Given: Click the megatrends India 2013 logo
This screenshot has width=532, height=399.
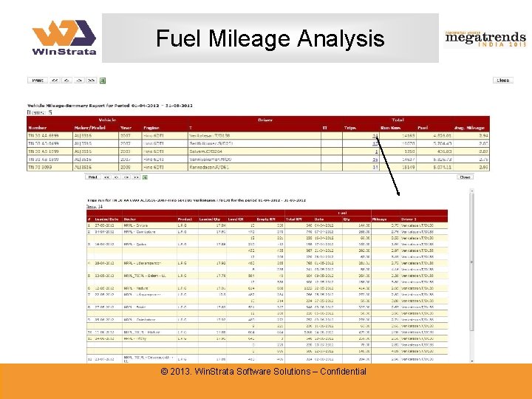Looking at the screenshot, I should pos(485,38).
